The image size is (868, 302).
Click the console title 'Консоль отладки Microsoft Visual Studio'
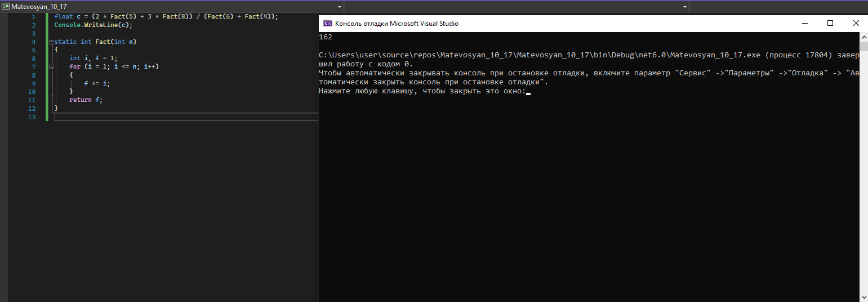(x=397, y=24)
